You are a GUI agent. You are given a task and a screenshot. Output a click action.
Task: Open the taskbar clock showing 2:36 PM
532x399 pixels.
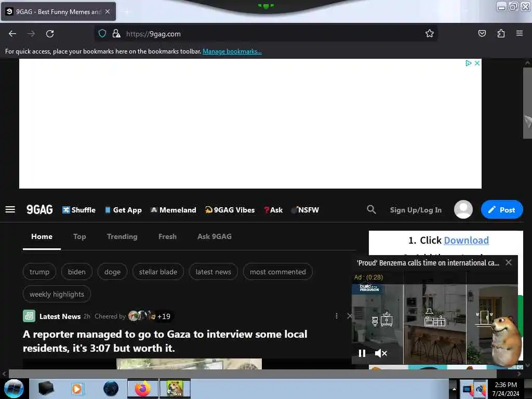[506, 389]
